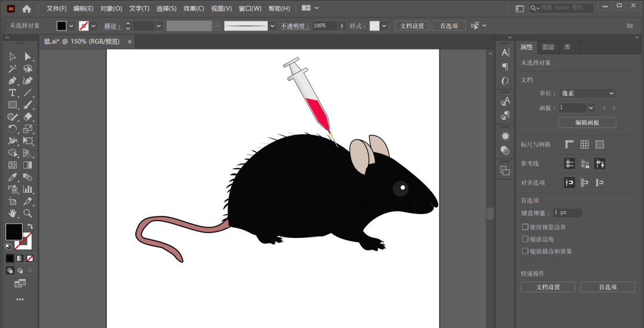The height and width of the screenshot is (328, 644).
Task: Click 文档设置 in the control bar
Action: point(411,26)
